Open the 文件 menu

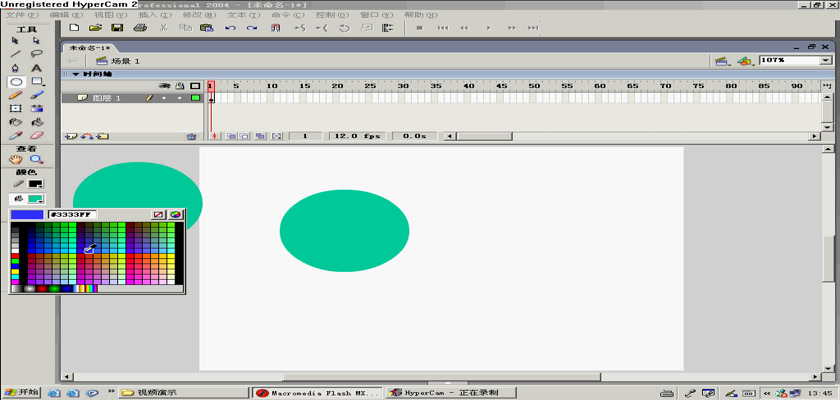pos(22,14)
